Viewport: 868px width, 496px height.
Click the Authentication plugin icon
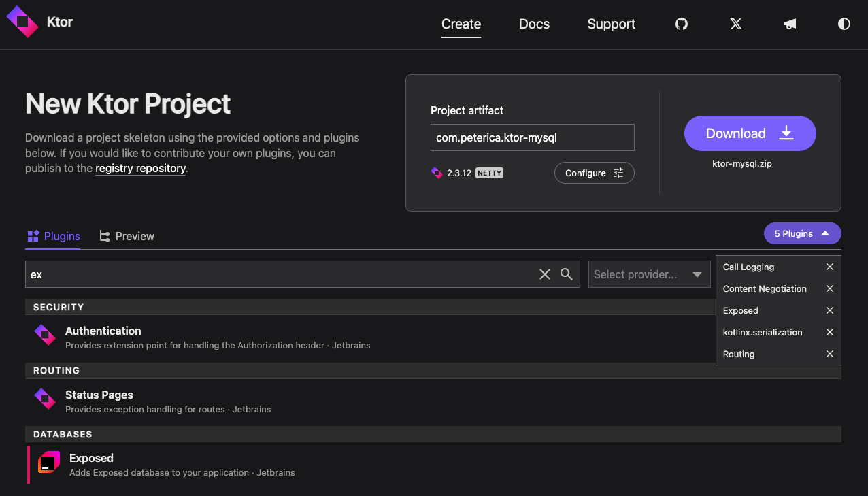point(45,335)
